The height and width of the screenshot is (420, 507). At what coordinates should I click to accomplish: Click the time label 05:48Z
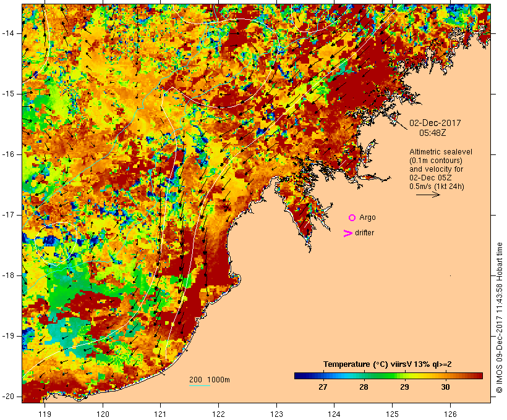(433, 133)
